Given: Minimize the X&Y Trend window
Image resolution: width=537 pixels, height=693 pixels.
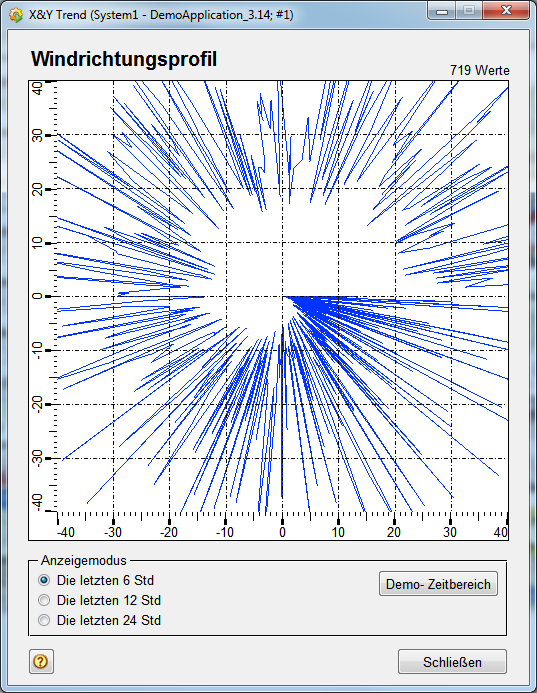Looking at the screenshot, I should [x=442, y=11].
